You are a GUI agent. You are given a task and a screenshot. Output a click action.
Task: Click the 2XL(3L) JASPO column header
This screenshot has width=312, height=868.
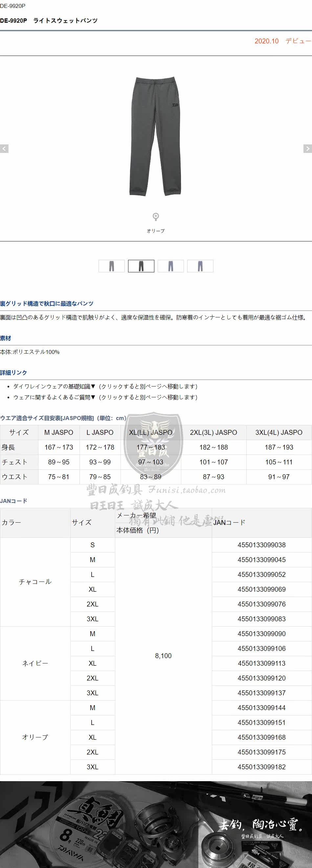coord(214,433)
